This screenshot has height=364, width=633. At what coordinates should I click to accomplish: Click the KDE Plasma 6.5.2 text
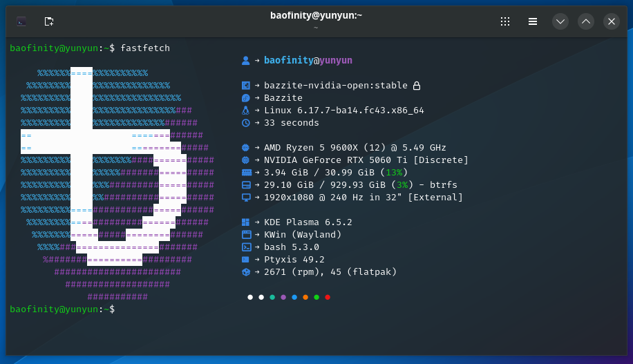pyautogui.click(x=308, y=222)
